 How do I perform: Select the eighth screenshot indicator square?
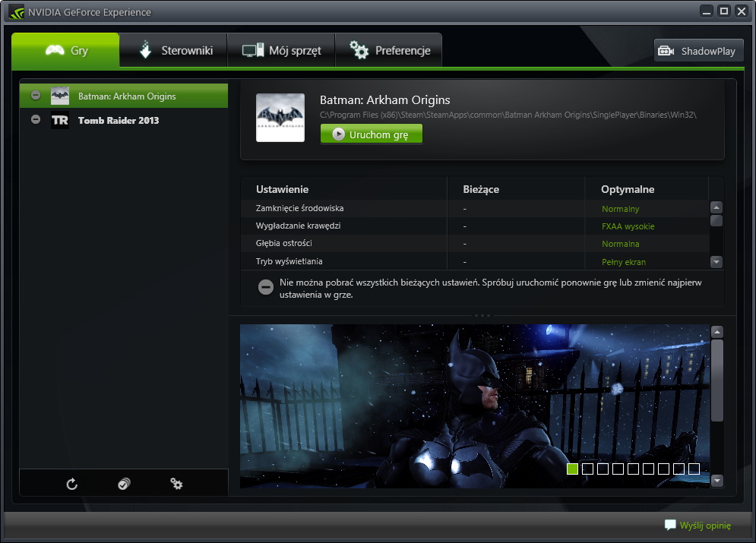(679, 469)
